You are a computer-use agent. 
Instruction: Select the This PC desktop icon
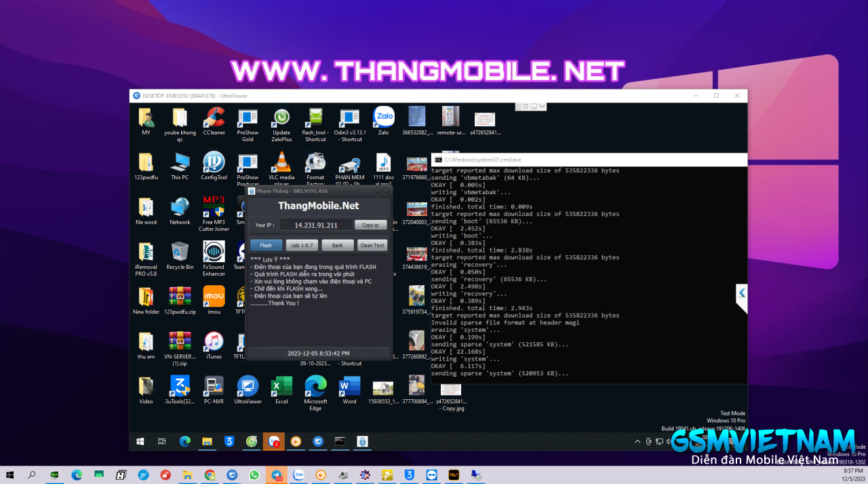pos(180,166)
